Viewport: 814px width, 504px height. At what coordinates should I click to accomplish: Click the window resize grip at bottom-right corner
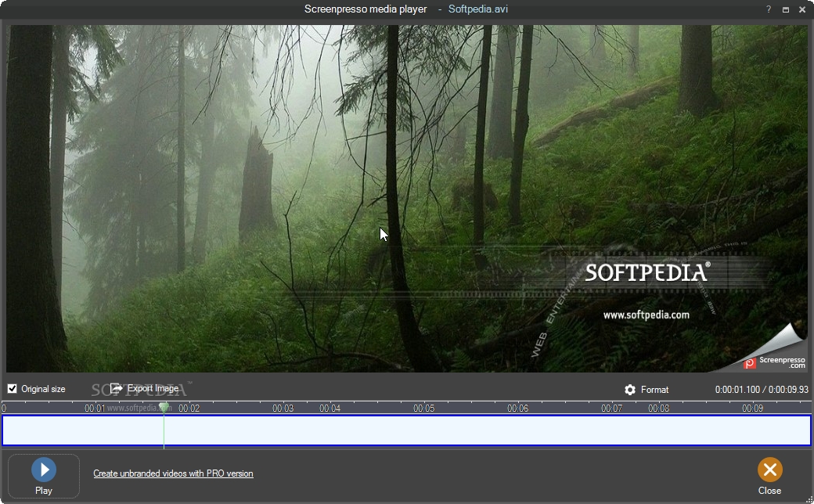[x=809, y=499]
